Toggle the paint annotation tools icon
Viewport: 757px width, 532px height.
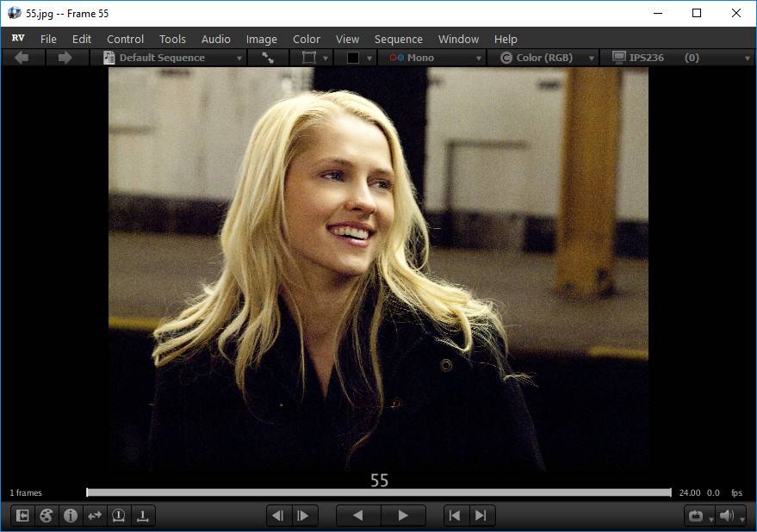tap(47, 516)
